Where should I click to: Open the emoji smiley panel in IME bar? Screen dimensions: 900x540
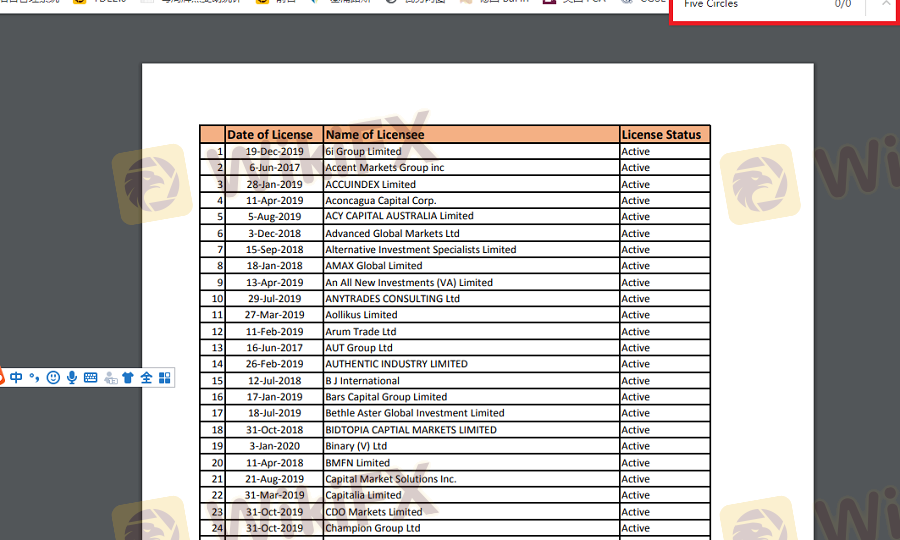click(x=53, y=377)
